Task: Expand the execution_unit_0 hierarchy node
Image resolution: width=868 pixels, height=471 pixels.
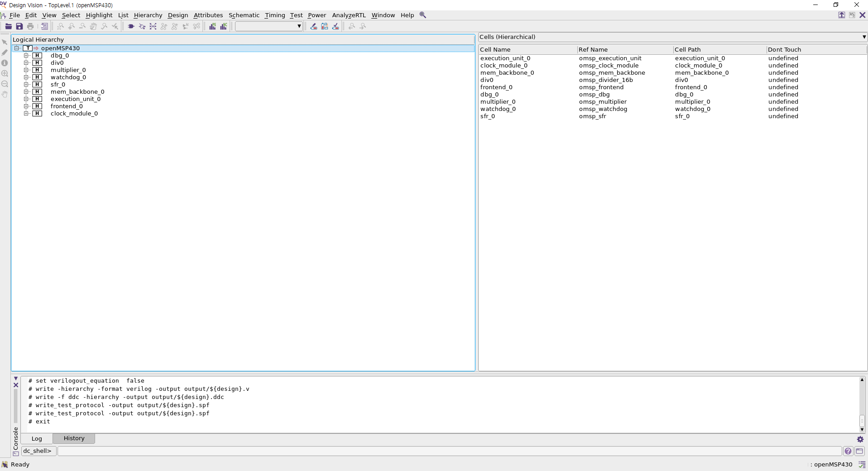Action: 26,99
